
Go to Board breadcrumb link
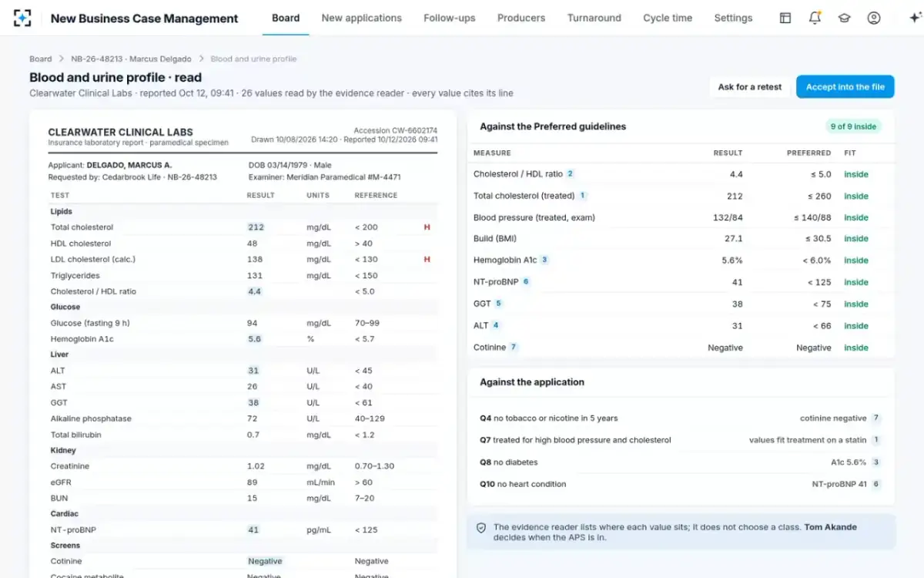point(41,59)
